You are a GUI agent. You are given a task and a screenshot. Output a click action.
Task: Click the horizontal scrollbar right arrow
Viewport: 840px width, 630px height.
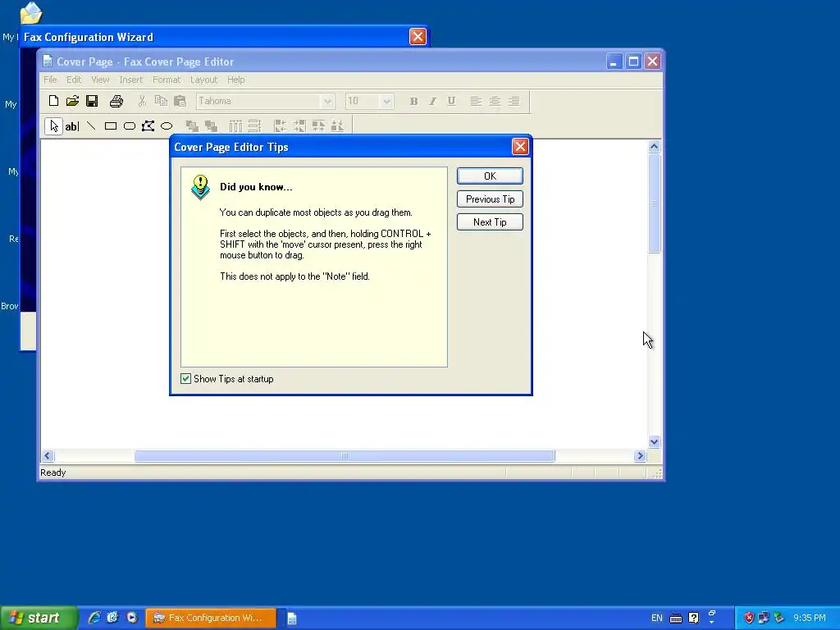[x=640, y=456]
